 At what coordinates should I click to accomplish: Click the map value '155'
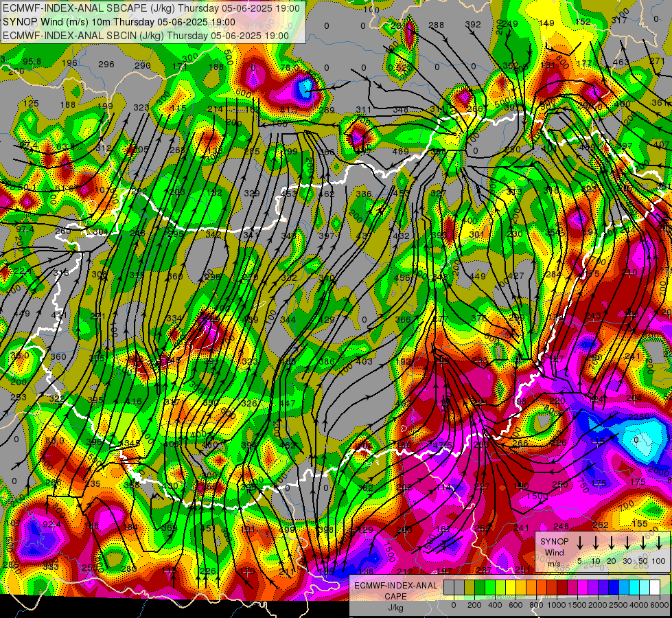click(x=640, y=523)
